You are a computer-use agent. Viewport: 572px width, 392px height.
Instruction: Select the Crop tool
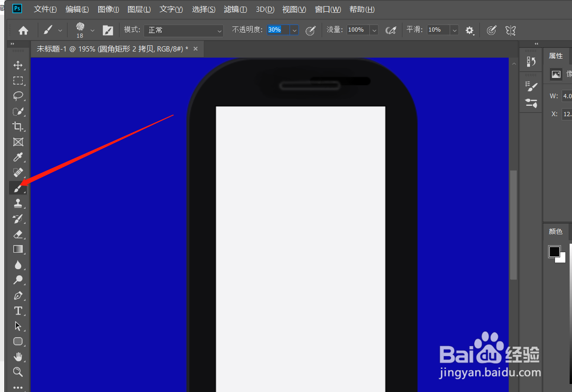coord(18,127)
